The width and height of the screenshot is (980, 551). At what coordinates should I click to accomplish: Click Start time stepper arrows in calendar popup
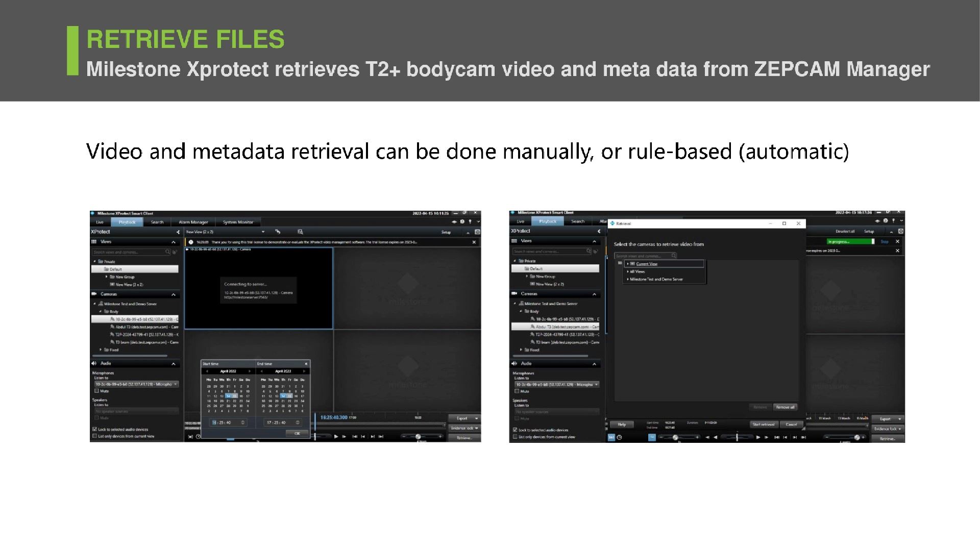click(x=243, y=422)
